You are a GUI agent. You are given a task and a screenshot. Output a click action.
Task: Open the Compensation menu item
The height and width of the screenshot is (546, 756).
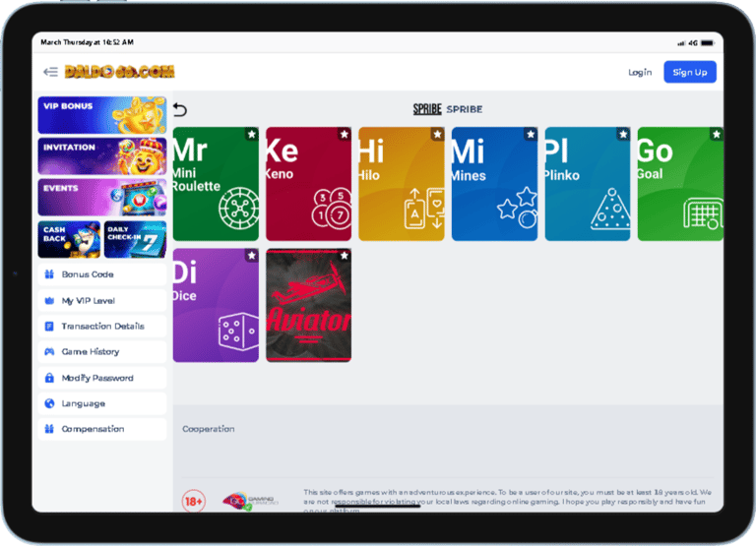[x=102, y=429]
